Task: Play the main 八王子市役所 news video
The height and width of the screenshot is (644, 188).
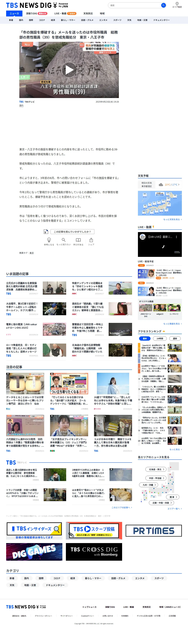Action: click(69, 70)
